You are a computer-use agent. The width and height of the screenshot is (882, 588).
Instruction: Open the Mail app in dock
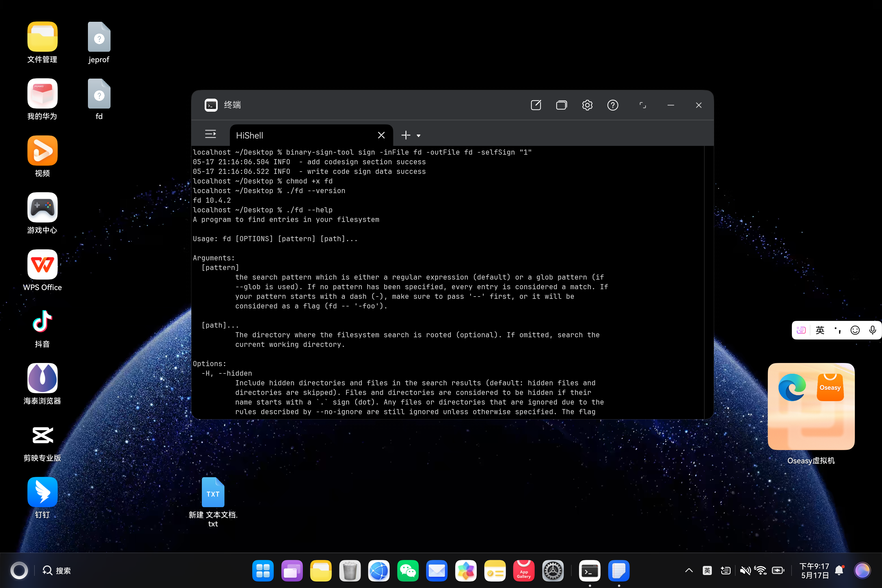[x=437, y=571]
